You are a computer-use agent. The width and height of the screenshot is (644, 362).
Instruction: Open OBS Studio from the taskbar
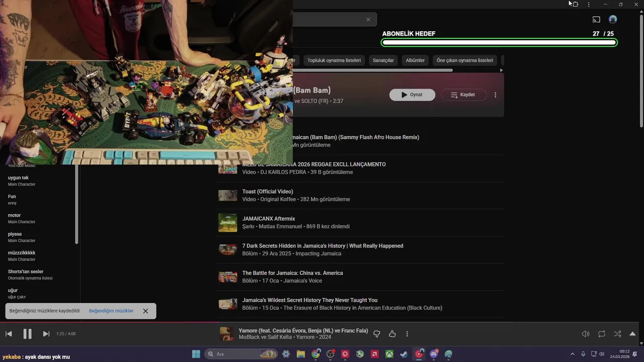(x=331, y=354)
